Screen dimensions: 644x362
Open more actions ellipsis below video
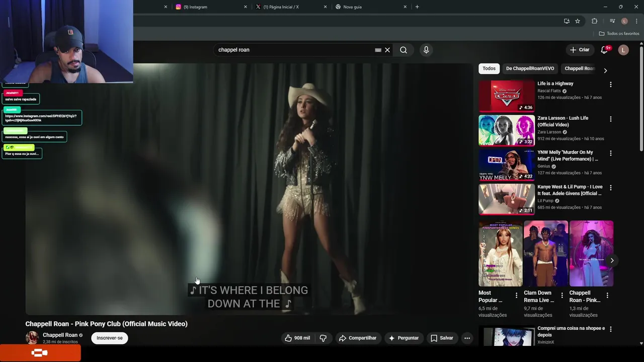tap(467, 338)
